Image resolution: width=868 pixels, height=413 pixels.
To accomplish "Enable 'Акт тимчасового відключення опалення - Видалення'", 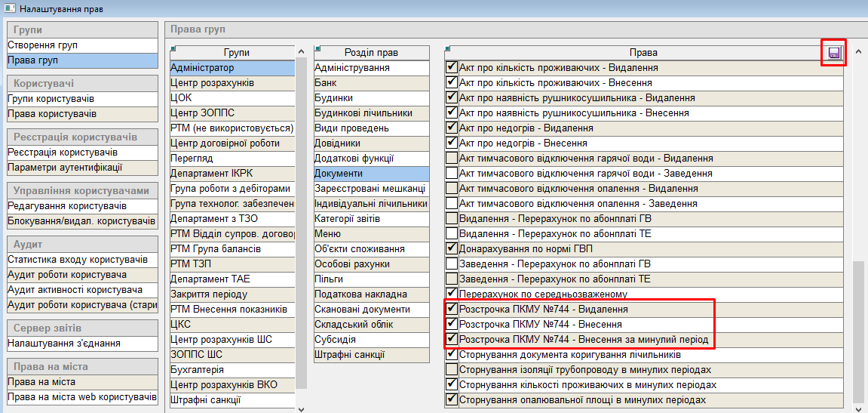I will point(452,188).
